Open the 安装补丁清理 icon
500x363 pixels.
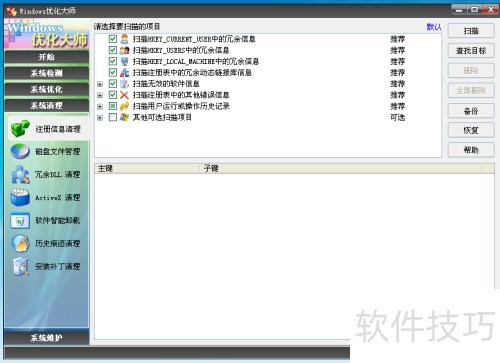(x=21, y=266)
